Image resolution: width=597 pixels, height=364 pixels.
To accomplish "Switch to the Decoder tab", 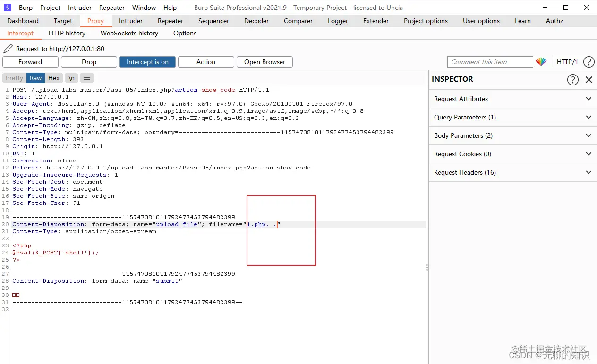I will (256, 21).
